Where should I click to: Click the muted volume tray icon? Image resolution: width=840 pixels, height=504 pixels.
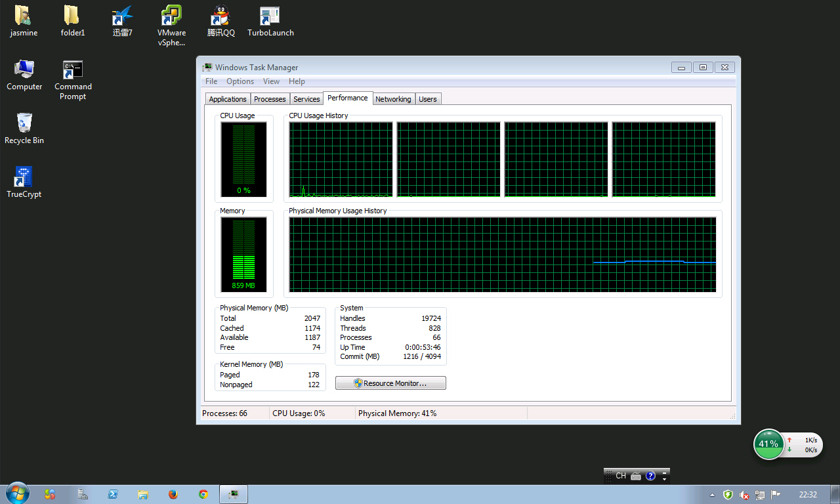click(x=744, y=495)
